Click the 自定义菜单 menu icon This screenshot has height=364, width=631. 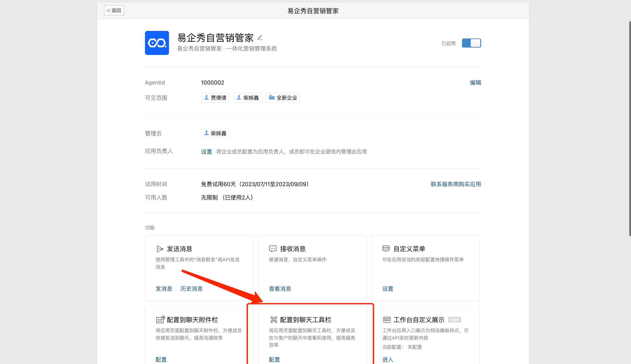click(x=386, y=249)
